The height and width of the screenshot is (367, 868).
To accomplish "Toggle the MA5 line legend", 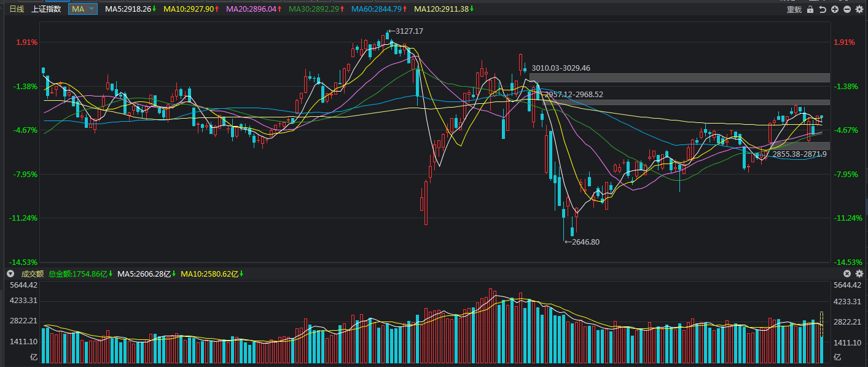I will 130,9.
